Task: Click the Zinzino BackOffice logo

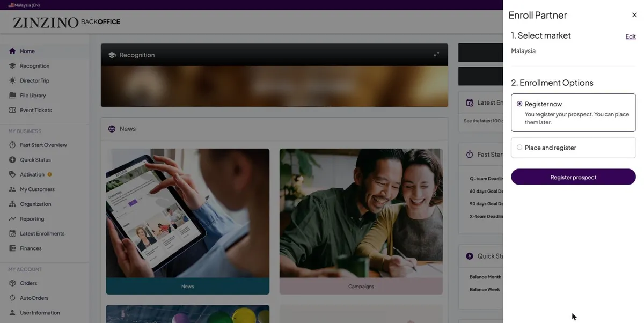Action: [67, 22]
